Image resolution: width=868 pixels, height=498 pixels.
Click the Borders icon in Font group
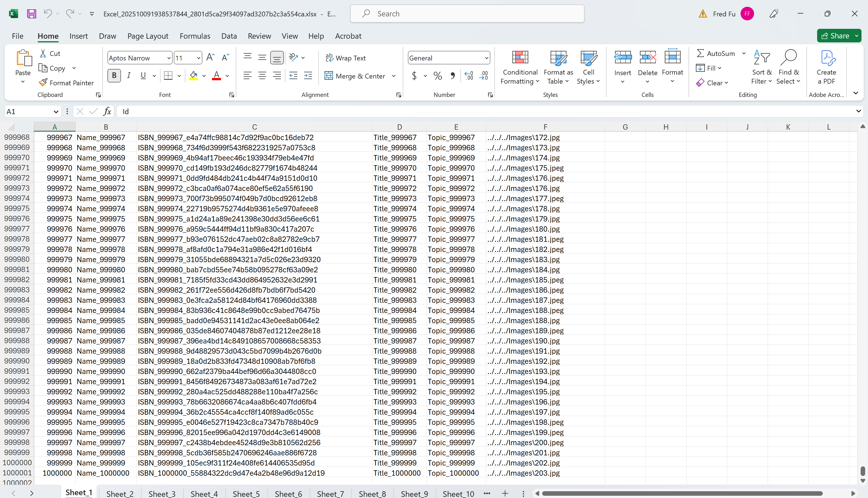pos(168,76)
